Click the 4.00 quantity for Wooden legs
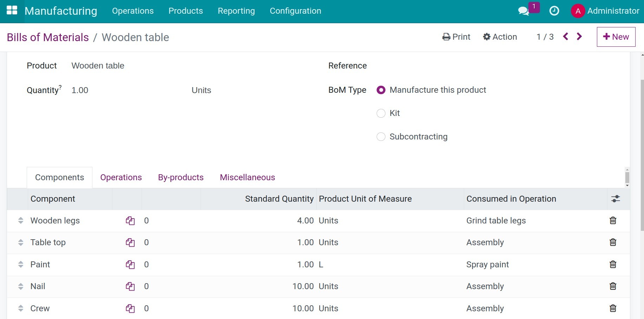Screen dimensions: 644x319 (305, 221)
